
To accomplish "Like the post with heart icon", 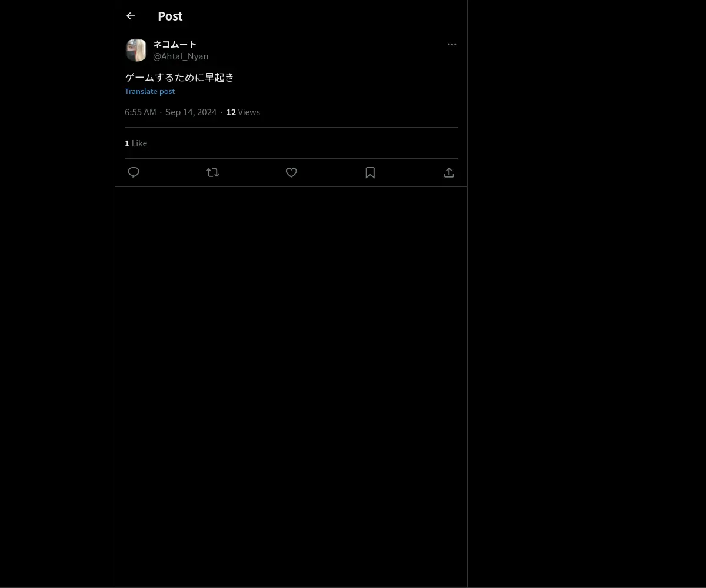I will [291, 172].
